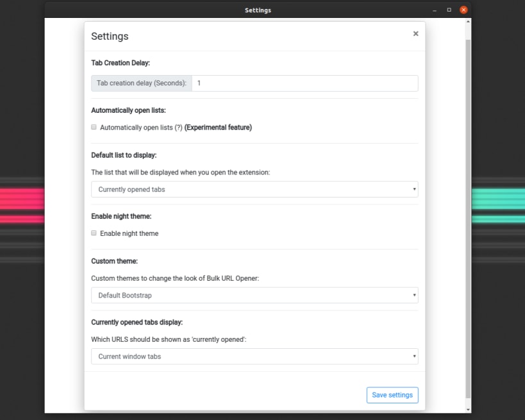Click the Settings window title bar

point(258,10)
